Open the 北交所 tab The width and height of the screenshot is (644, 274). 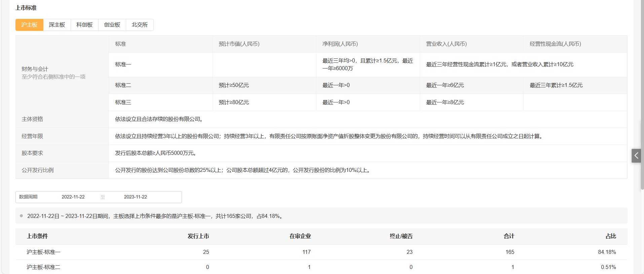tap(140, 25)
